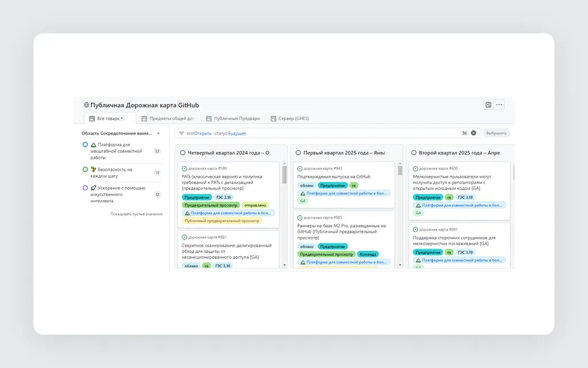This screenshot has width=588, height=368.
Task: Click the board icon on the «Все товары» tab
Action: pos(92,118)
